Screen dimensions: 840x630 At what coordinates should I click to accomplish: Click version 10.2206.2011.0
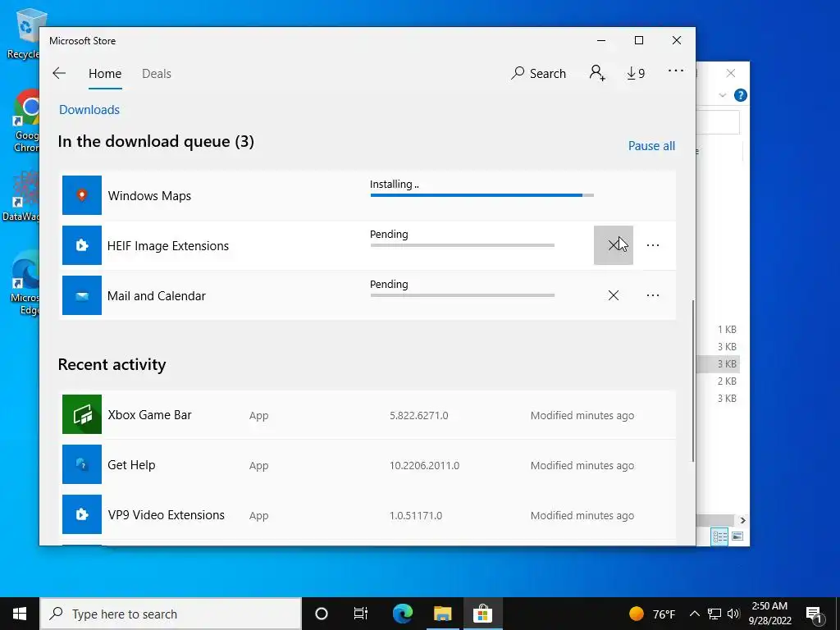[424, 466]
